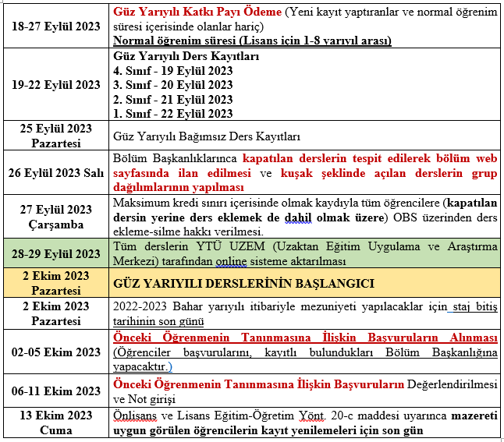Select the 'Güz Yarıyılı Katkı Payı Ödeme' red heading
The width and height of the screenshot is (504, 442).
197,12
